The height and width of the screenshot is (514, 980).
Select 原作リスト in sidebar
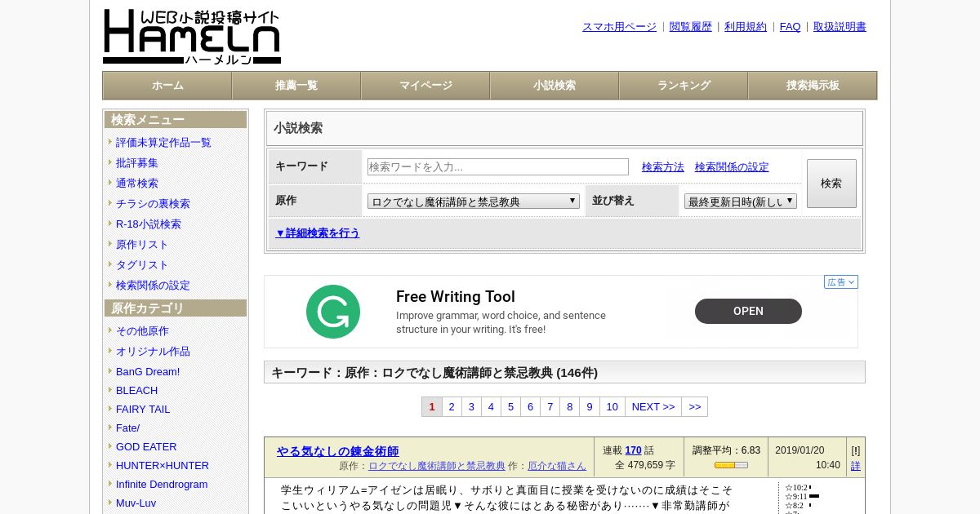click(142, 244)
